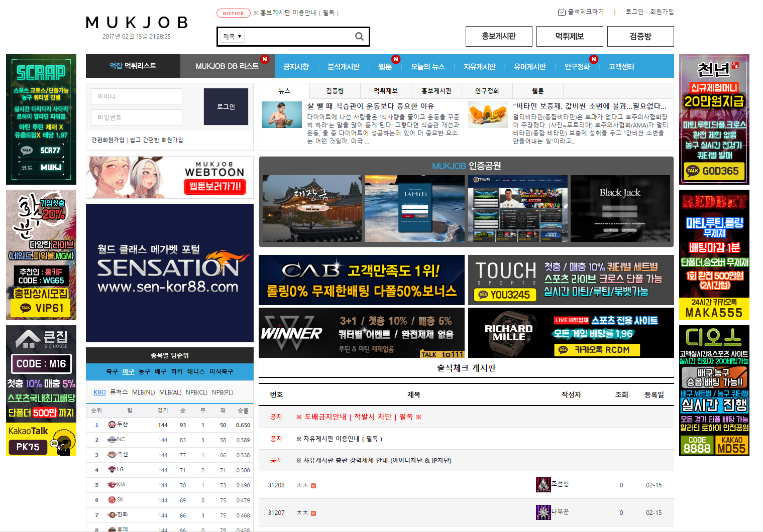The width and height of the screenshot is (763, 532).
Task: Click the red NOTICE badge
Action: 233,13
